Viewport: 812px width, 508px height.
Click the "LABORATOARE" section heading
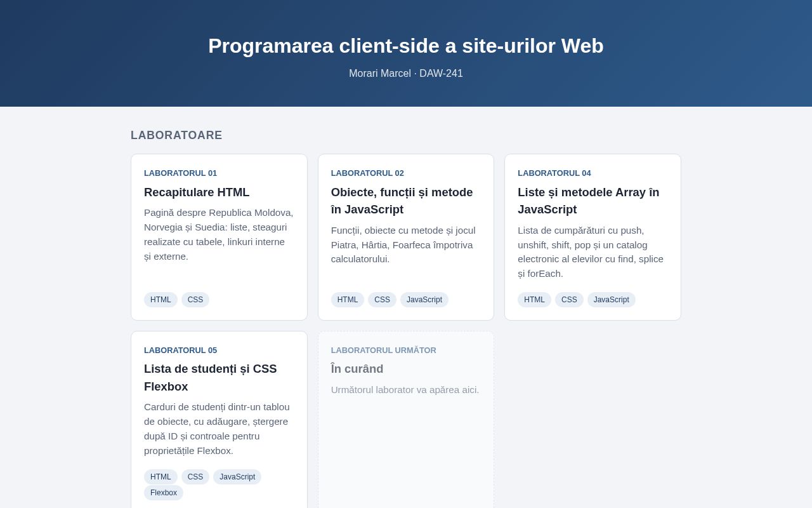coord(176,135)
